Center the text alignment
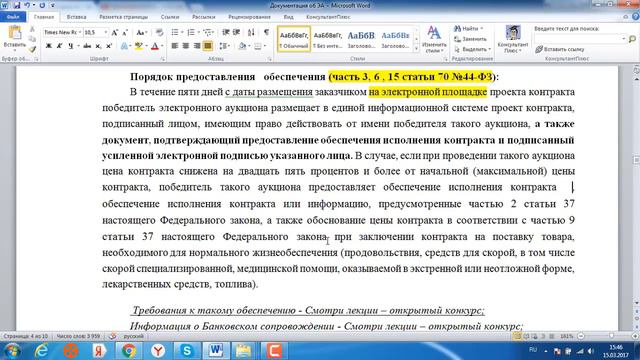 pyautogui.click(x=186, y=46)
